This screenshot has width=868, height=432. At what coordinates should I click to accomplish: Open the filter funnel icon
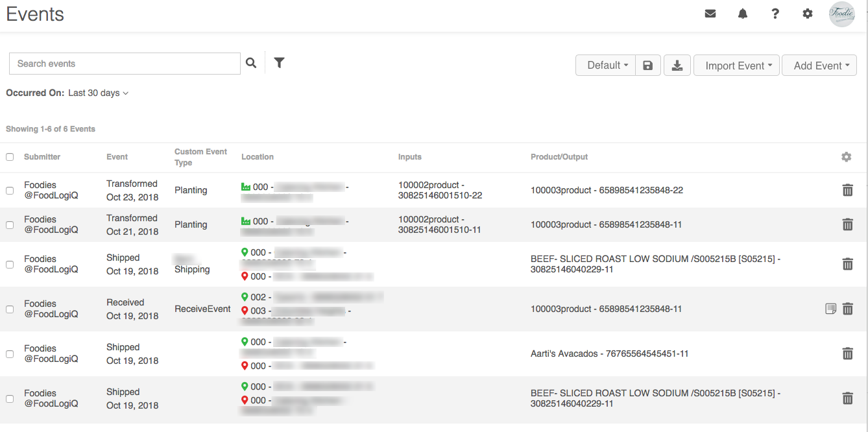pos(279,63)
